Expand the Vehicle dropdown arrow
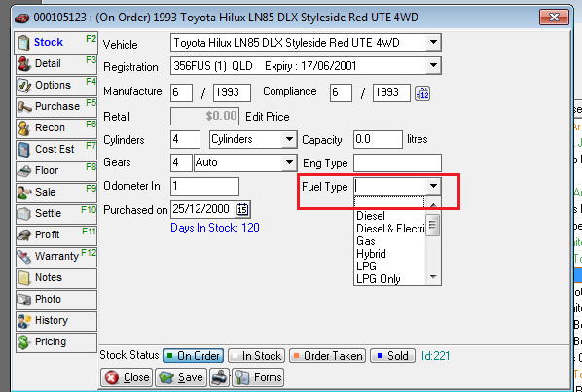Screen dimensions: 582x392 433,43
